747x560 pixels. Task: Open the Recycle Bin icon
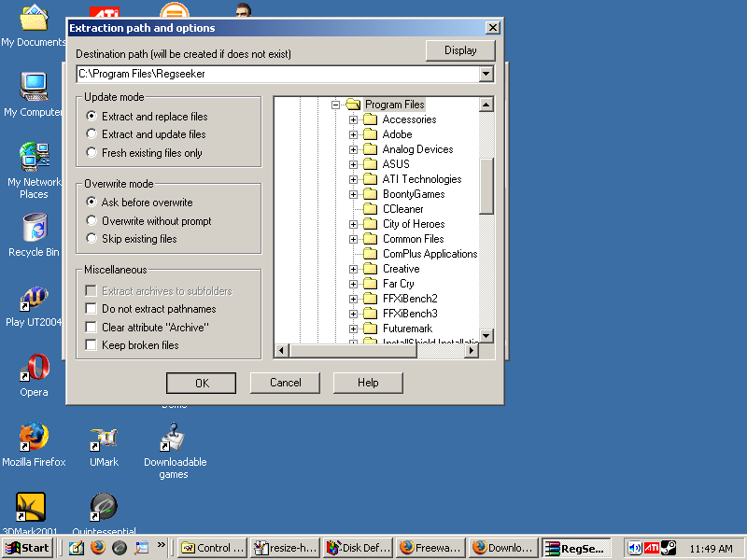pyautogui.click(x=34, y=230)
